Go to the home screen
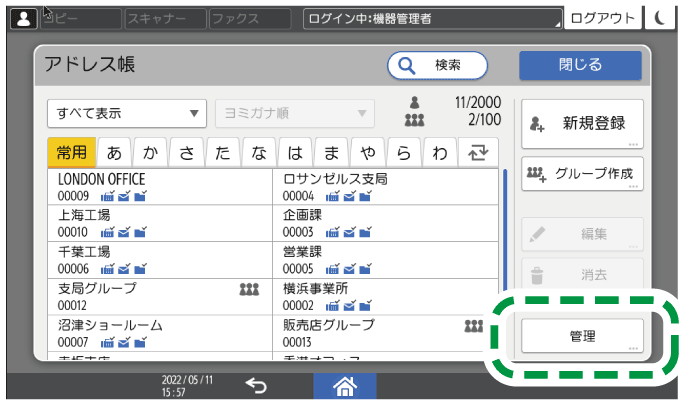The height and width of the screenshot is (404, 687). point(345,386)
